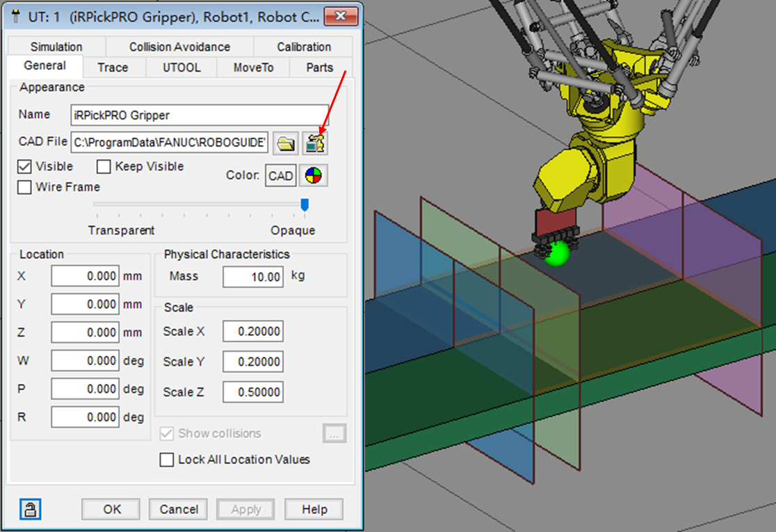This screenshot has height=532, width=776.
Task: Switch to the UTOOL tab
Action: (181, 67)
